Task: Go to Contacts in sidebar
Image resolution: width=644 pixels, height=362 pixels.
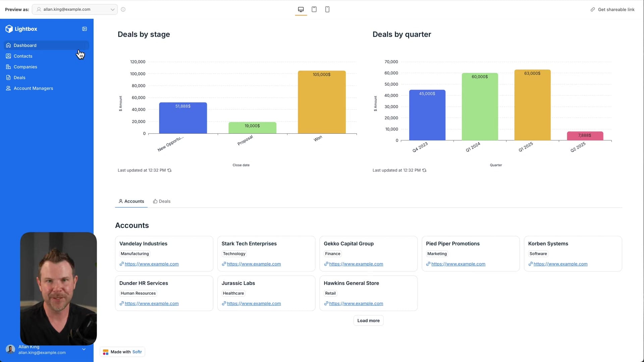Action: point(46,56)
